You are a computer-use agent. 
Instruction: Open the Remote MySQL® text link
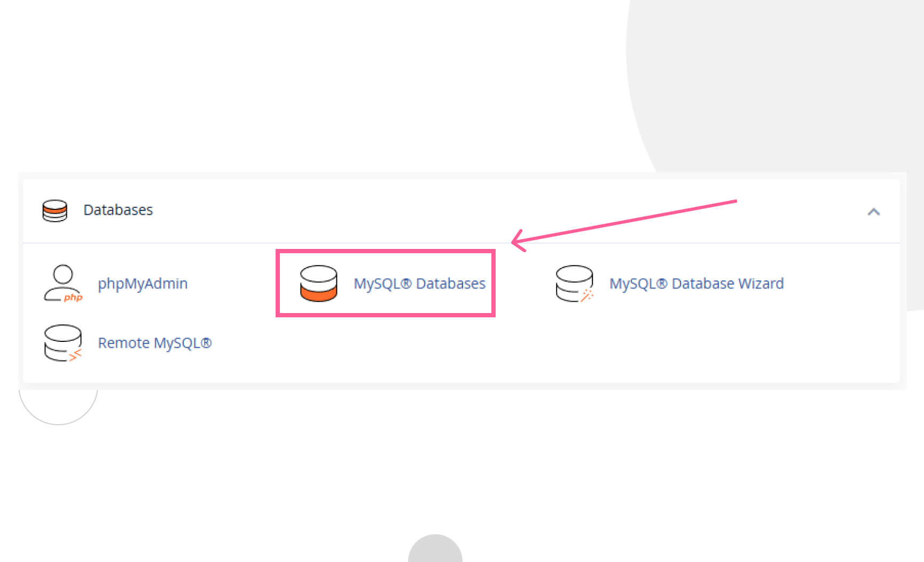[x=154, y=343]
